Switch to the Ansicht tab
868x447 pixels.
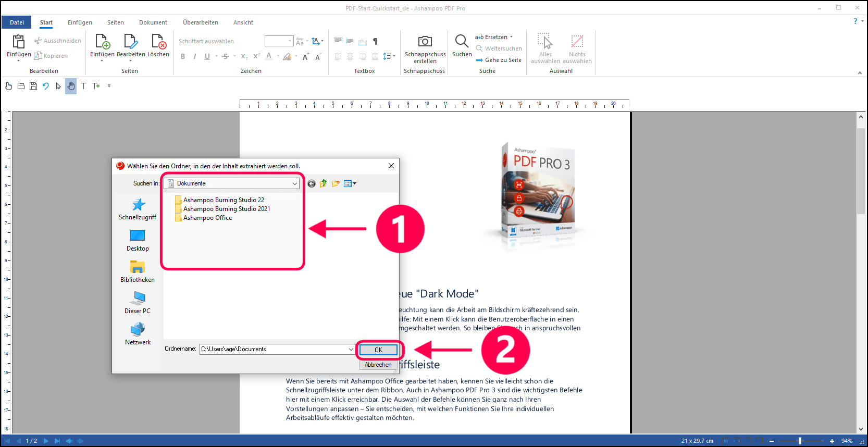[243, 22]
